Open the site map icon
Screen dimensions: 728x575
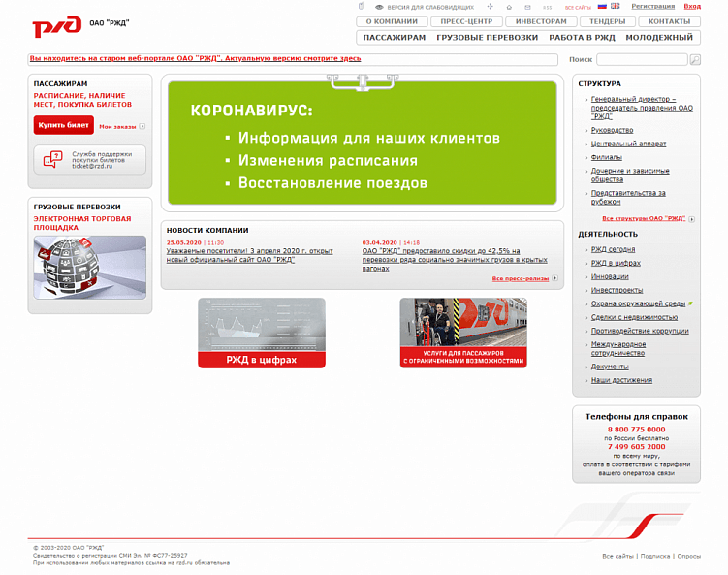tap(490, 7)
